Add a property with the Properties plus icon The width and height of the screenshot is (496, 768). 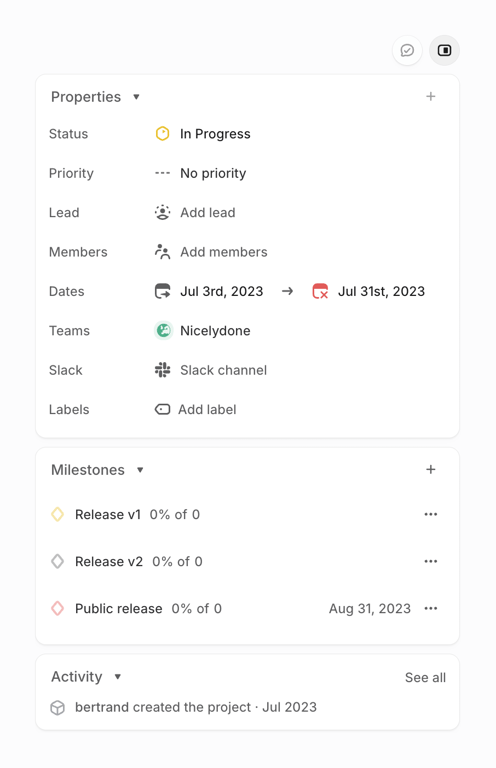coord(430,96)
